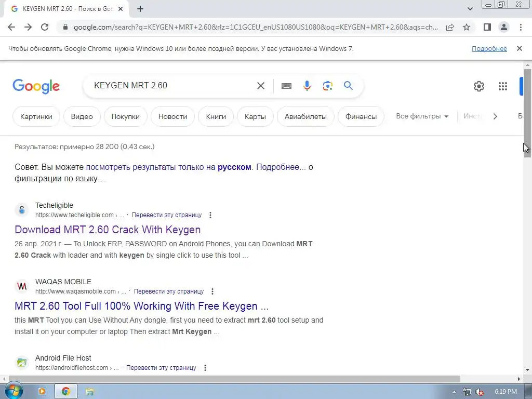Open посмотреть результаты только на русском link
This screenshot has width=532, height=399.
tap(169, 167)
